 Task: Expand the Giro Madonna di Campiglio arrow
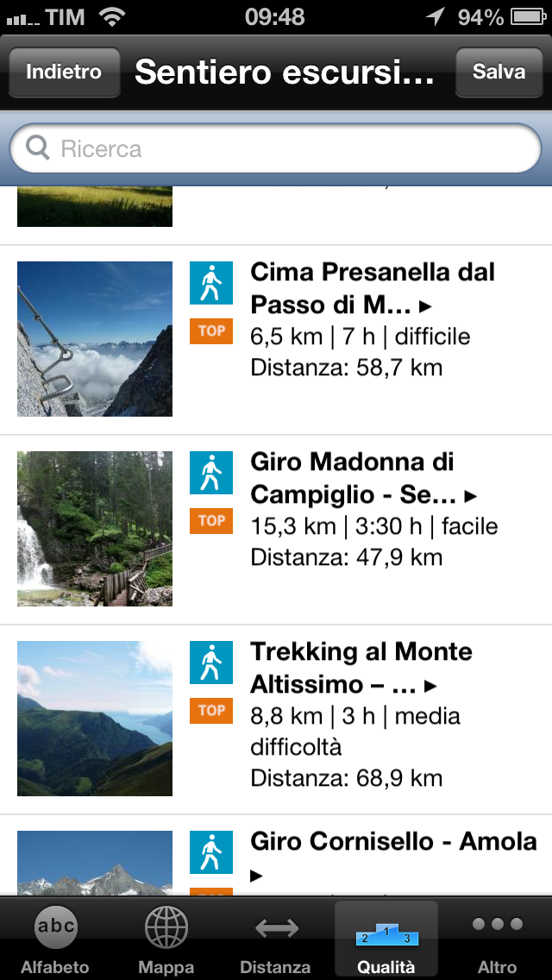click(x=470, y=496)
